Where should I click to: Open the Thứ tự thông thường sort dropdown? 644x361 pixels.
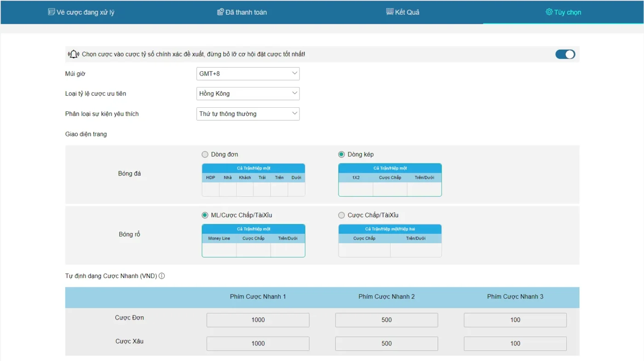247,114
